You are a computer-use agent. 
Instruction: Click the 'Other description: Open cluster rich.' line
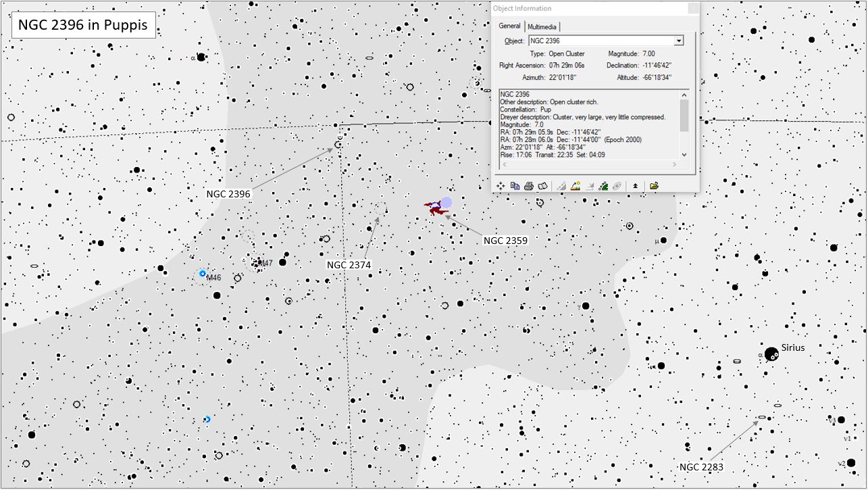pyautogui.click(x=548, y=102)
